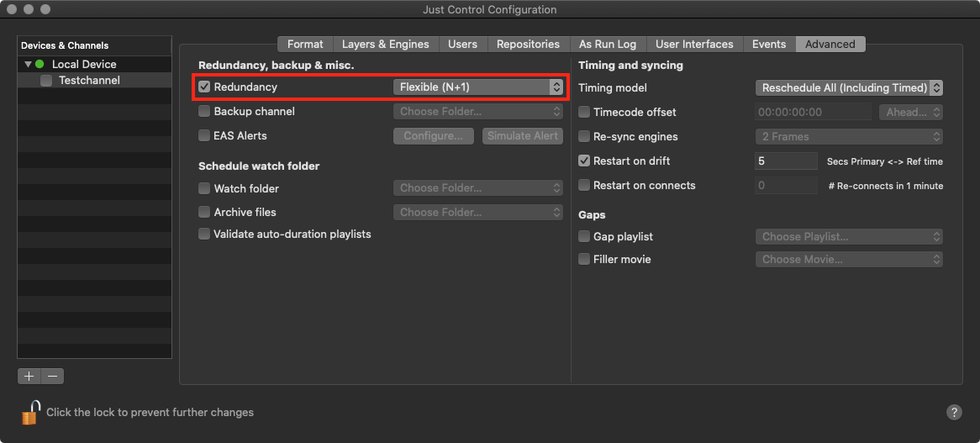
Task: Select the Testchannel row
Action: click(x=94, y=81)
